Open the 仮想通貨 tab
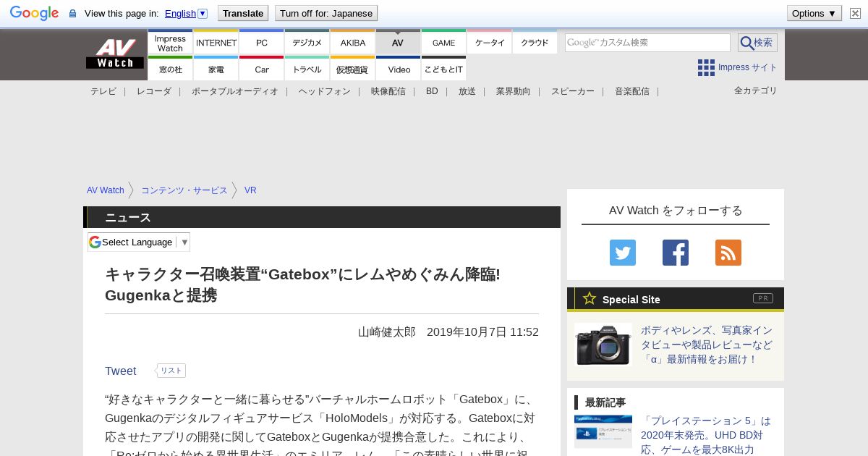 [353, 69]
